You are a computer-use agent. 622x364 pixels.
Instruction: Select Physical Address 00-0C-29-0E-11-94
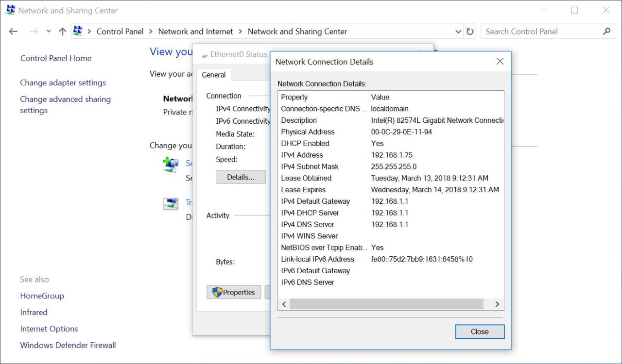[x=391, y=132]
